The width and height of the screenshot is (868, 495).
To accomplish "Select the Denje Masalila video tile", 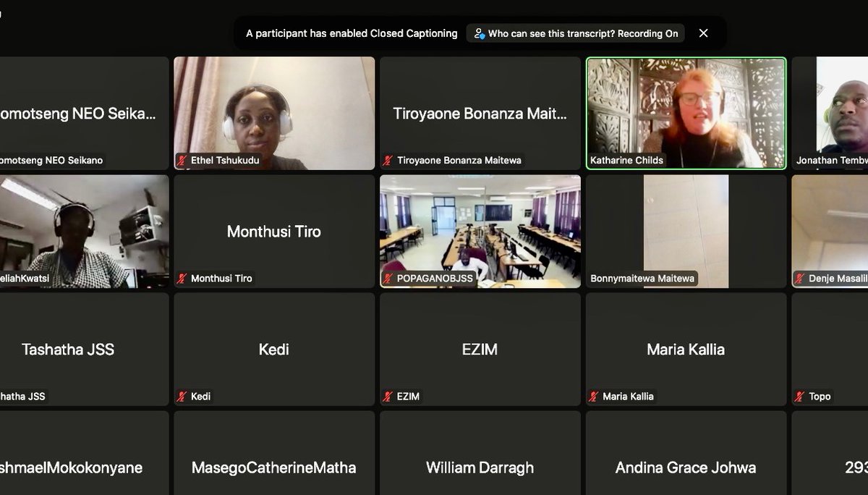I will pos(830,232).
